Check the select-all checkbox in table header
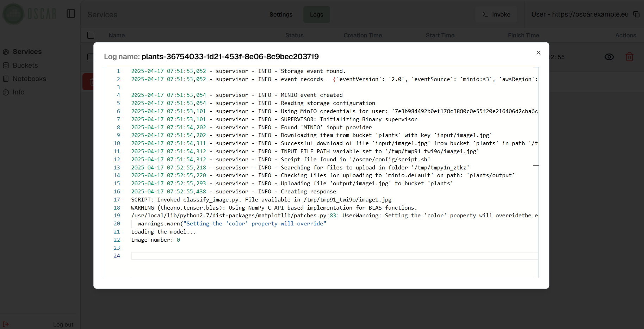 coord(91,35)
